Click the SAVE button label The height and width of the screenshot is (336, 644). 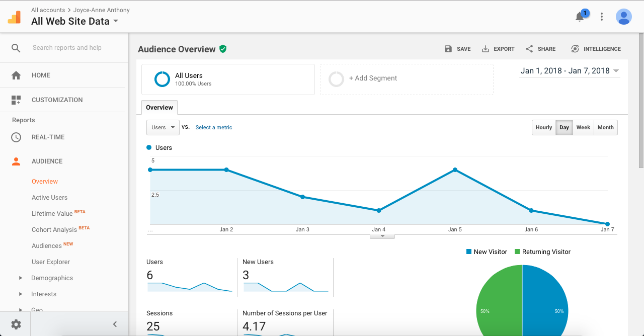464,49
